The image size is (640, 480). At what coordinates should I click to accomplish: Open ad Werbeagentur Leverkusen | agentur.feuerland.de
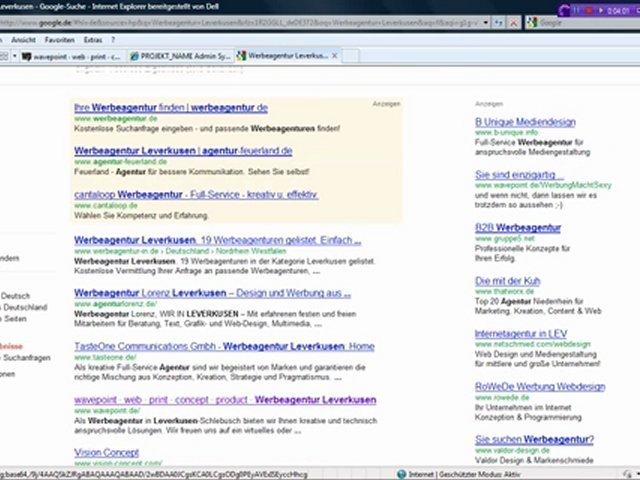click(x=183, y=151)
